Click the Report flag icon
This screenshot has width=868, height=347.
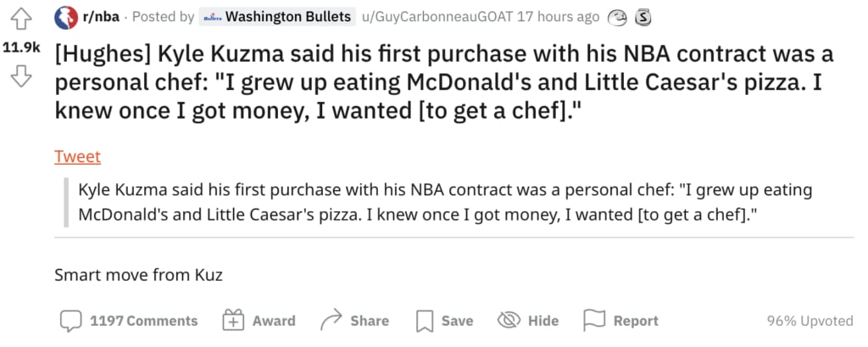(x=594, y=321)
